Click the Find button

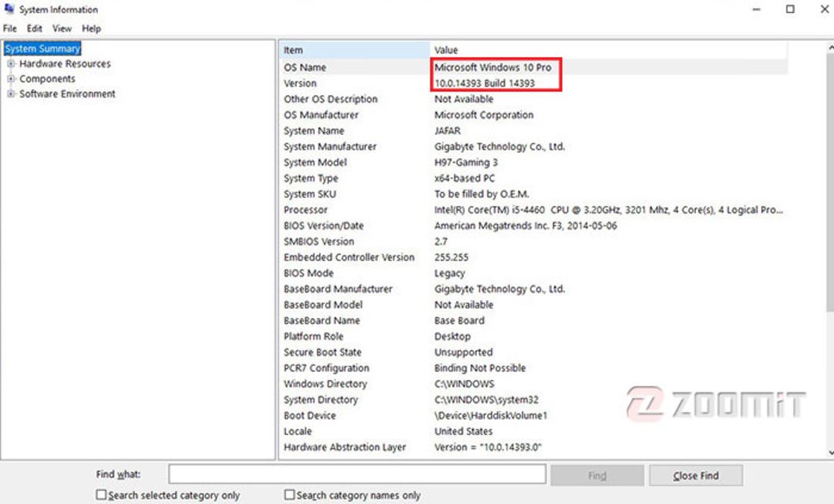click(597, 475)
